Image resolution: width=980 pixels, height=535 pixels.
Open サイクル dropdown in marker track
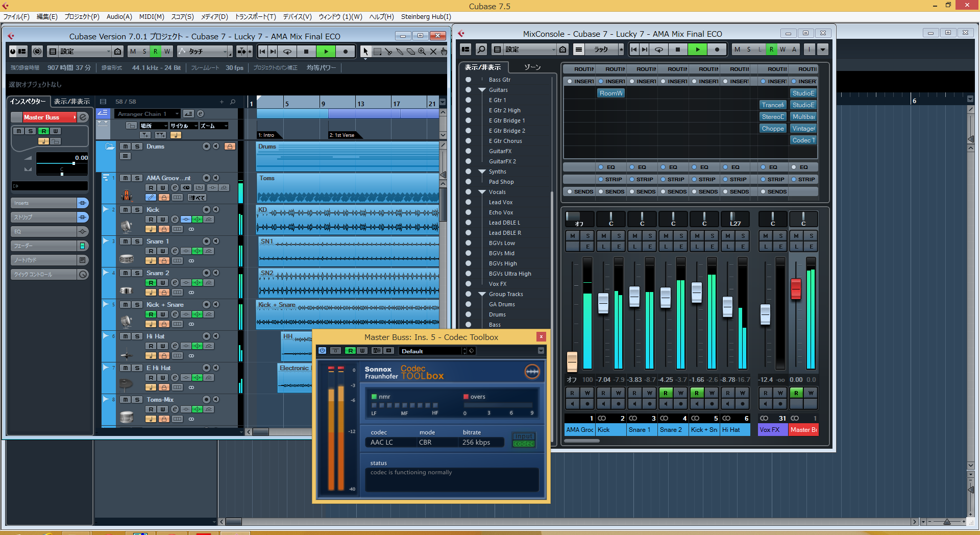pos(183,126)
